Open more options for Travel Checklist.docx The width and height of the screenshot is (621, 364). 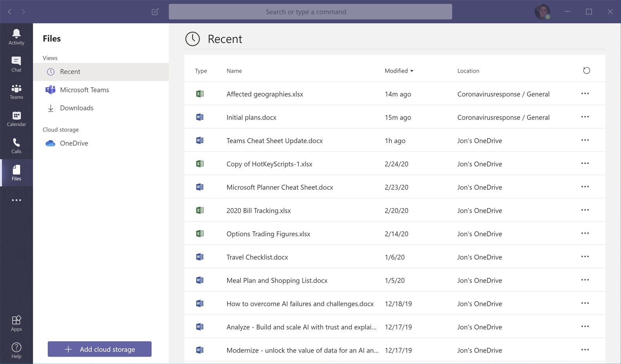pos(585,257)
